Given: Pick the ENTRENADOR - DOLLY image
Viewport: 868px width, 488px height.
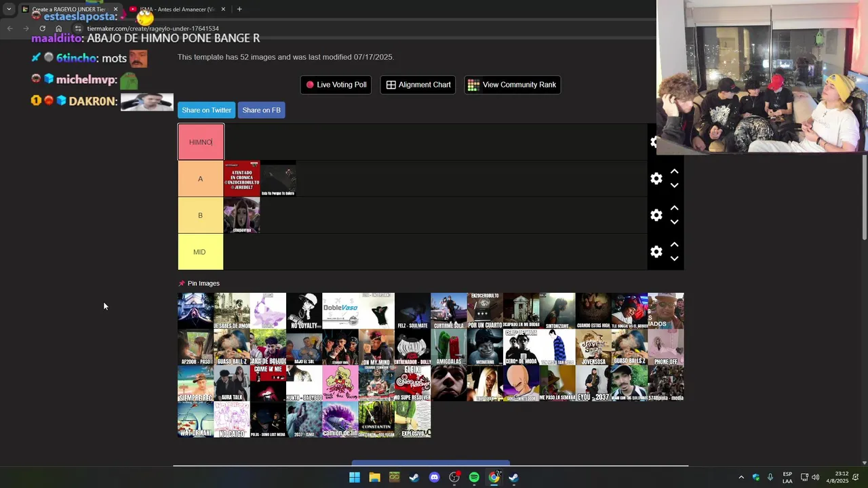Looking at the screenshot, I should [x=412, y=347].
